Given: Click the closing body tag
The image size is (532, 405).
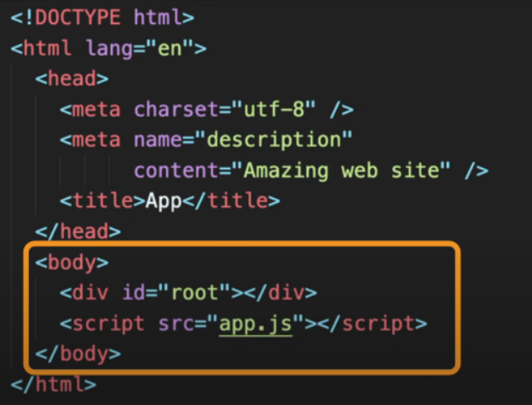Looking at the screenshot, I should click(78, 354).
